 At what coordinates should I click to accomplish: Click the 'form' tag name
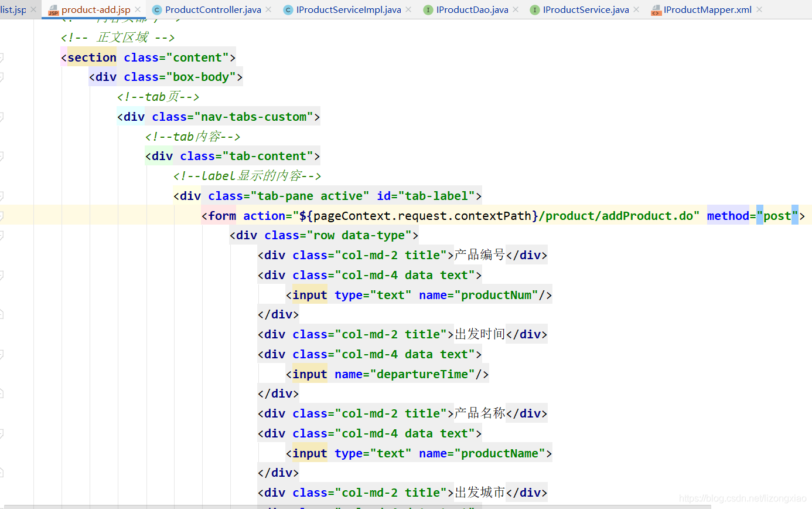point(222,216)
